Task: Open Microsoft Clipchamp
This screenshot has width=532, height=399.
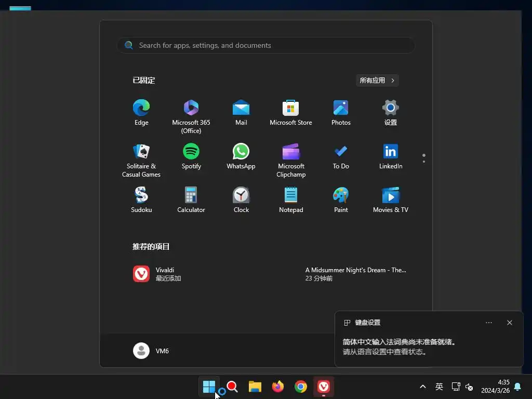Action: tap(291, 160)
